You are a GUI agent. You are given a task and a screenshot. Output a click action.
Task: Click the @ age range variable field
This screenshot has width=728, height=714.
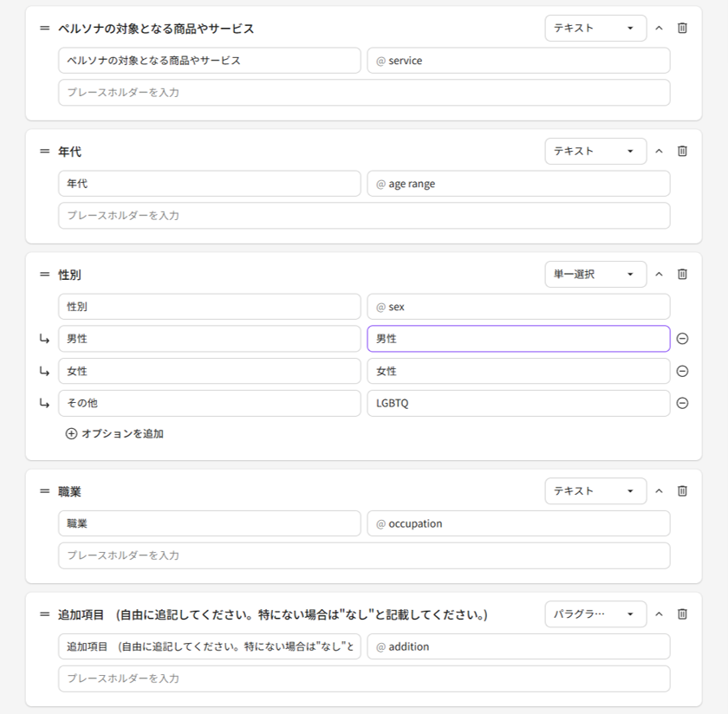click(518, 184)
